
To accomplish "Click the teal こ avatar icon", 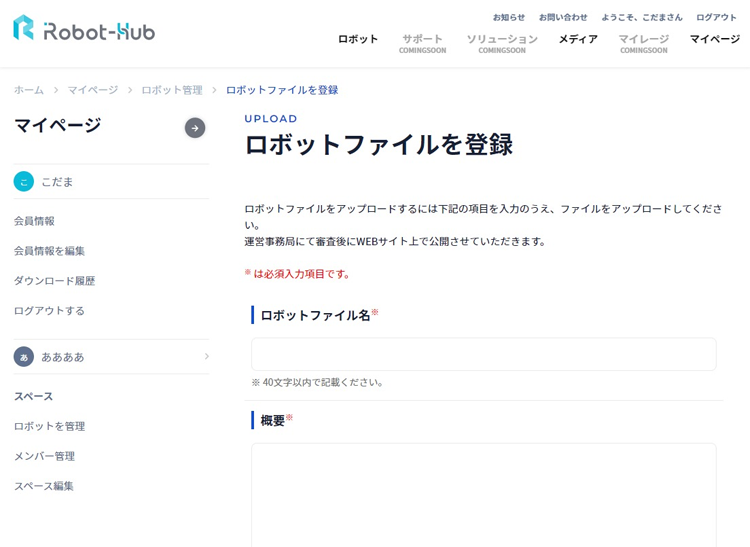I will click(x=24, y=182).
